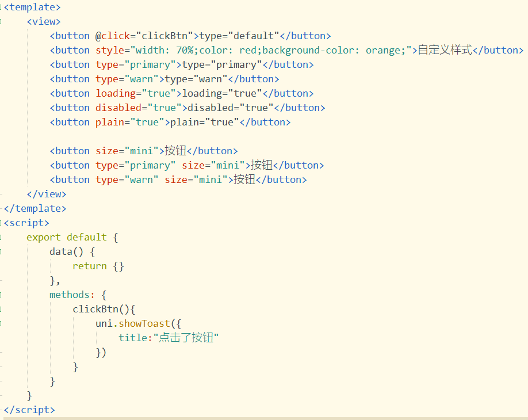The width and height of the screenshot is (528, 420).
Task: Click the data() function declaration
Action: pos(66,251)
